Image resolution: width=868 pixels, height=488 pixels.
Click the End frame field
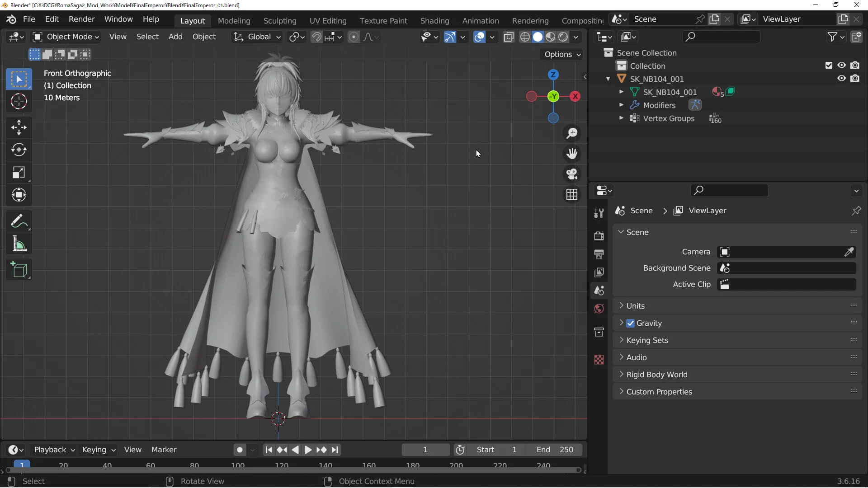coord(555,450)
